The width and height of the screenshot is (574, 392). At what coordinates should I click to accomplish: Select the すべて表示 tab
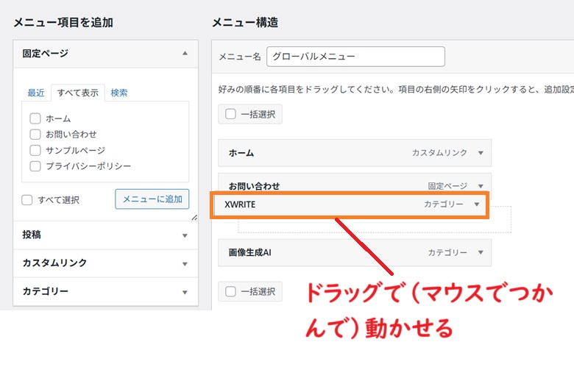[77, 93]
